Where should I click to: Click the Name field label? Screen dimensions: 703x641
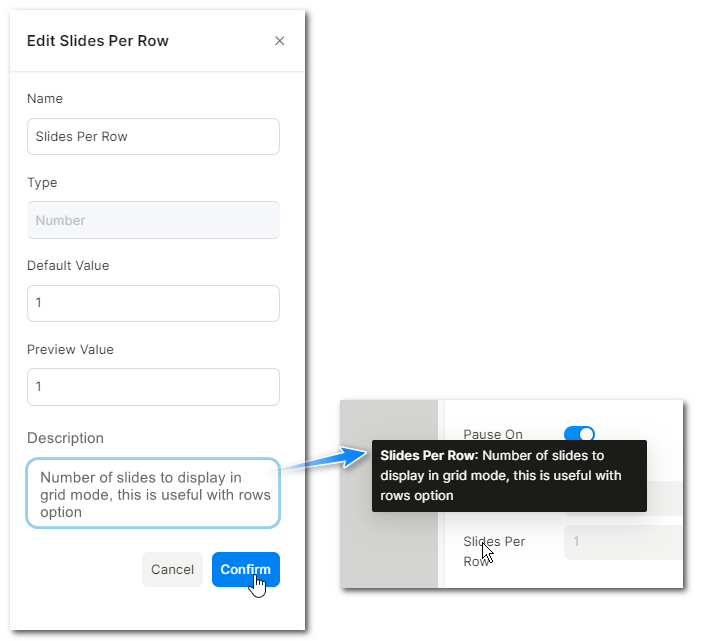(x=45, y=99)
